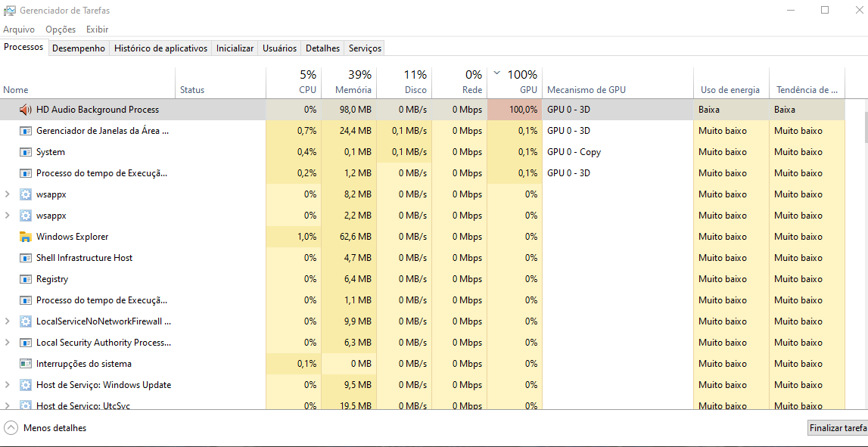Switch to the Detalhes tab
868x447 pixels.
pos(322,48)
